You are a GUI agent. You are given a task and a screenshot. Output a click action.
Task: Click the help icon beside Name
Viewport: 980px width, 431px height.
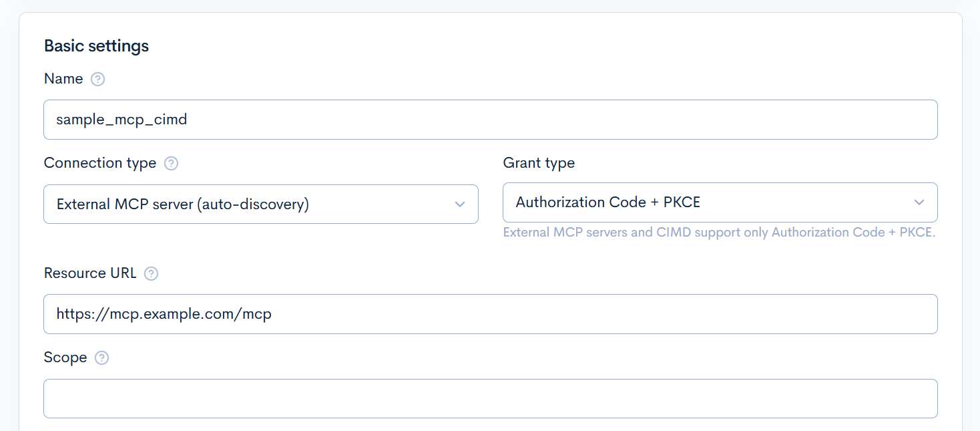[x=97, y=80]
